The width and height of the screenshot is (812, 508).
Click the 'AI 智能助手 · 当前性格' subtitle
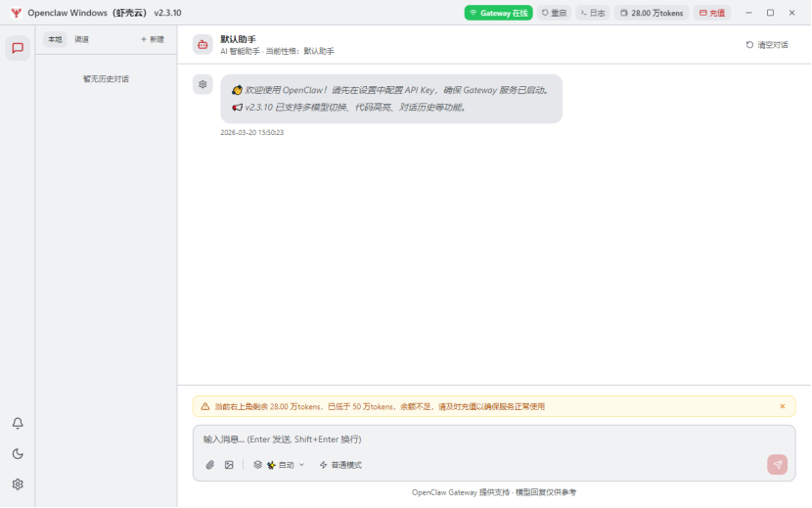277,51
